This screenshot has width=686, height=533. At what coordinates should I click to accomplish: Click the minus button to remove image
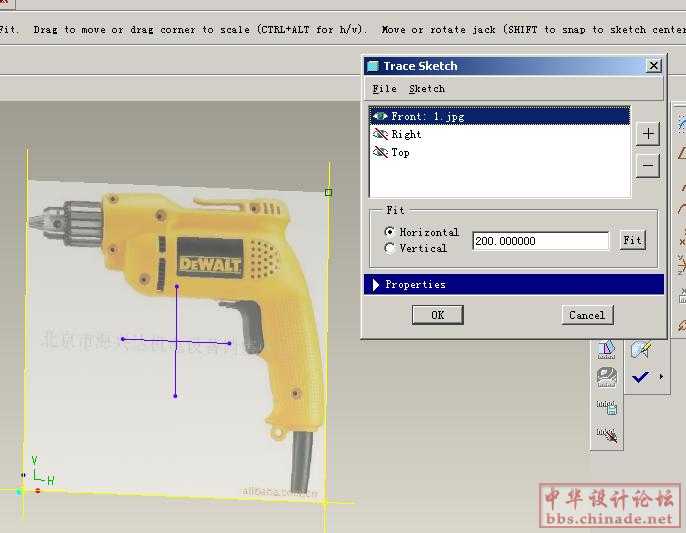coord(648,166)
